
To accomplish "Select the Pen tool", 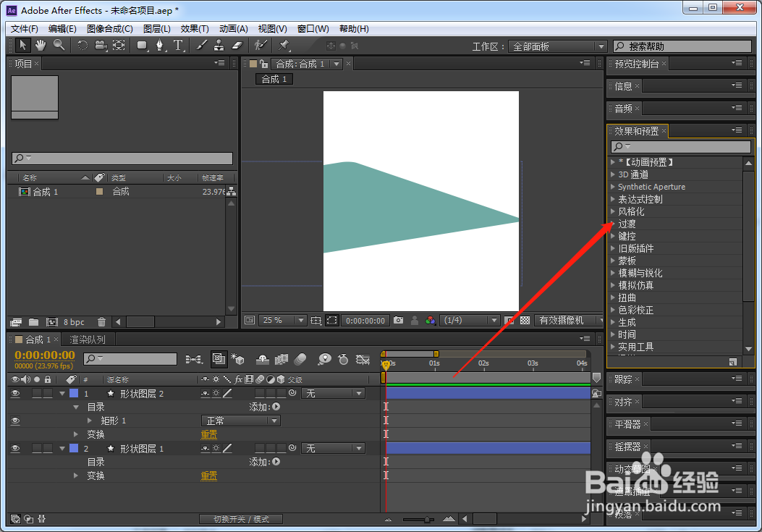I will pyautogui.click(x=160, y=46).
